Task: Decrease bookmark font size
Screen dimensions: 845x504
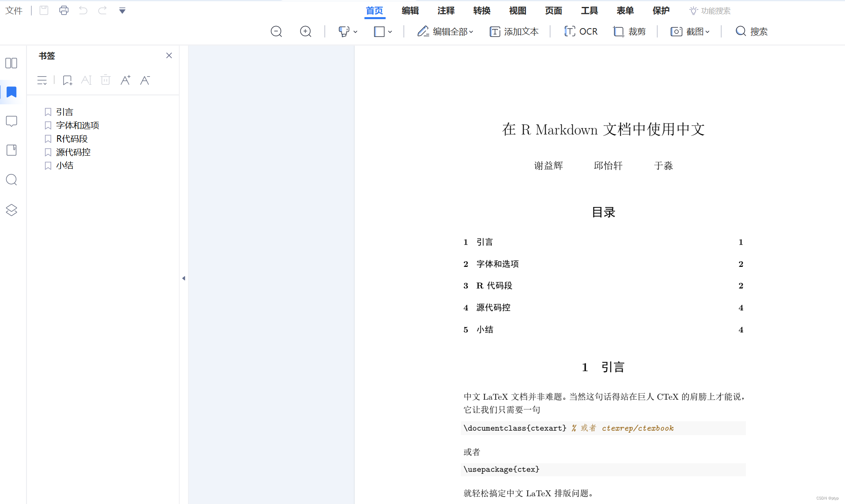Action: 145,80
